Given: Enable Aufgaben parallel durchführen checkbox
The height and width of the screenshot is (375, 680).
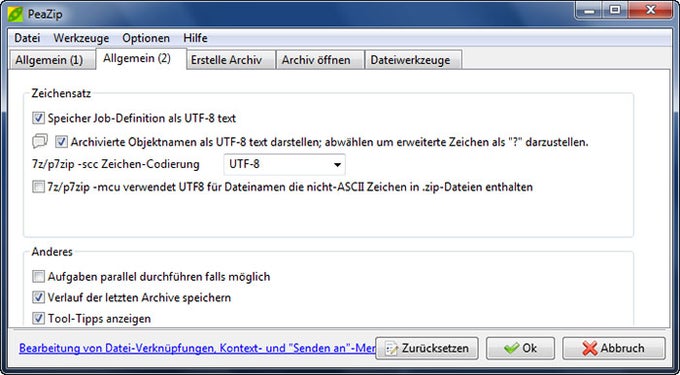Looking at the screenshot, I should point(39,277).
